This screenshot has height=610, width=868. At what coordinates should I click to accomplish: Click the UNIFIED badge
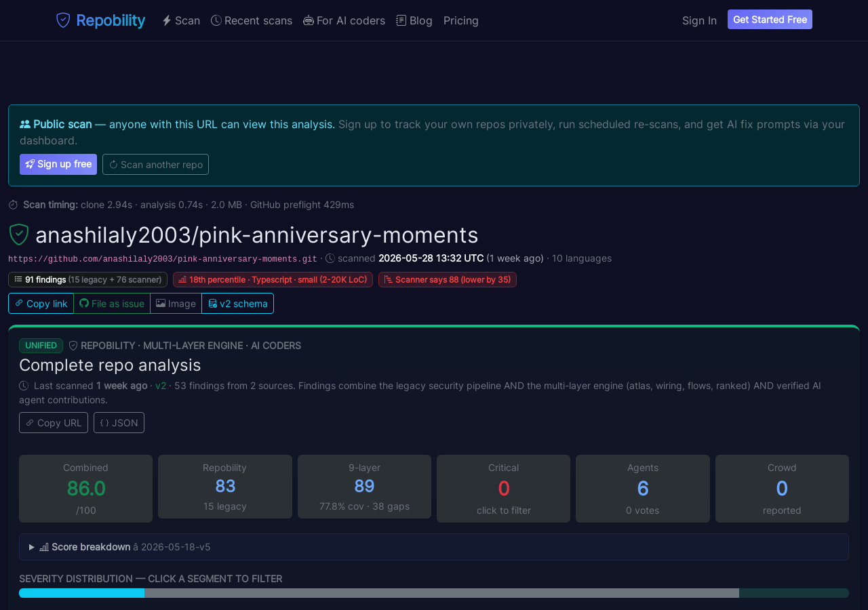pos(41,346)
